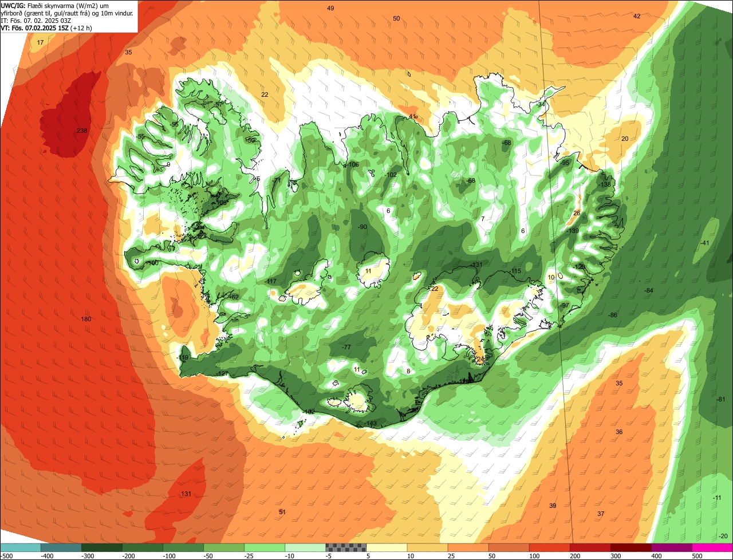This screenshot has height=560, width=733.
Task: Click the darkest green -300 to -200 legend swatch
Action: pyautogui.click(x=101, y=547)
